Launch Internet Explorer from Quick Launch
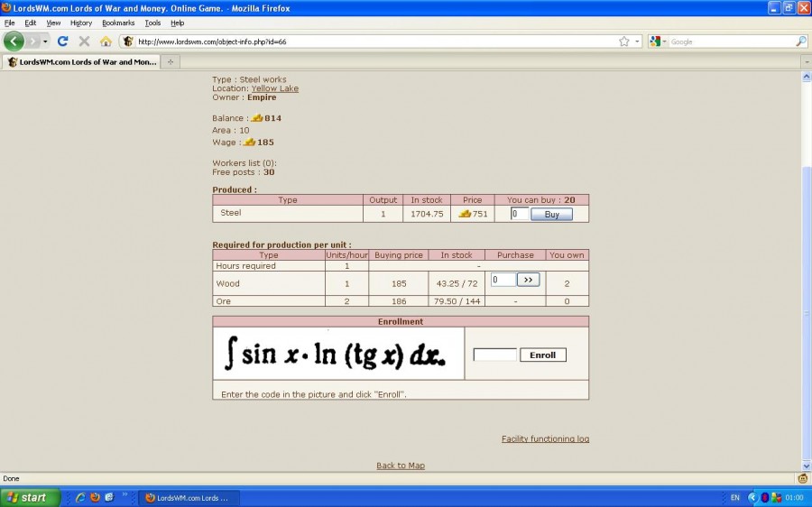Image resolution: width=812 pixels, height=507 pixels. tap(80, 497)
